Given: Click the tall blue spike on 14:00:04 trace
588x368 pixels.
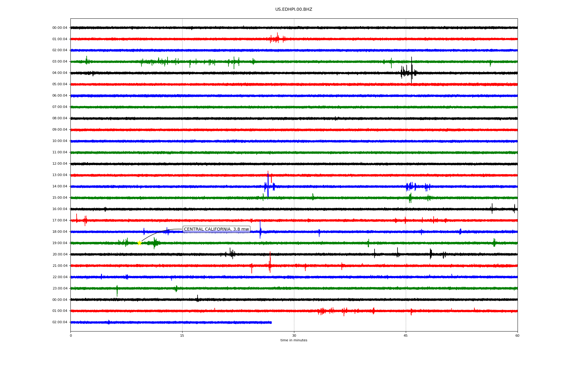Looking at the screenshot, I should click(268, 186).
